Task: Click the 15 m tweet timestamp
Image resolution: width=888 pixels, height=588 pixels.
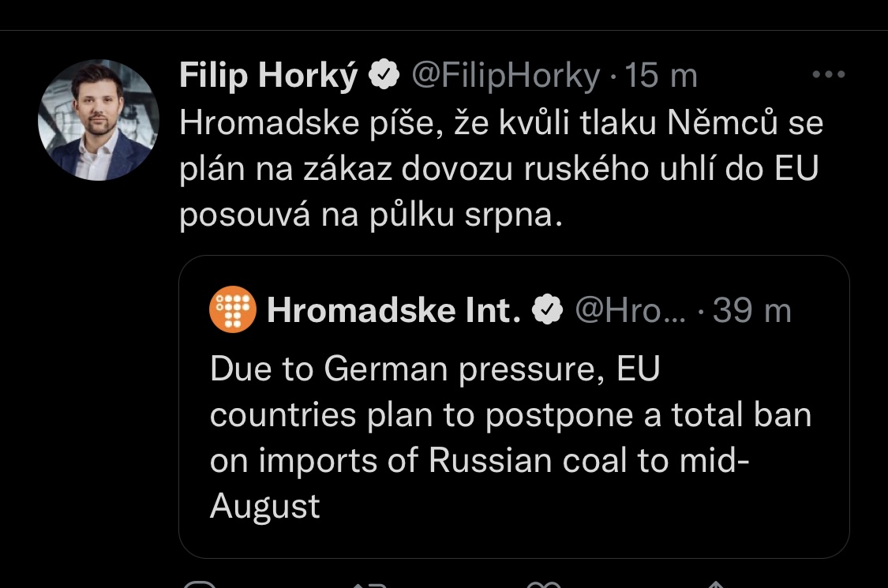Action: 661,77
